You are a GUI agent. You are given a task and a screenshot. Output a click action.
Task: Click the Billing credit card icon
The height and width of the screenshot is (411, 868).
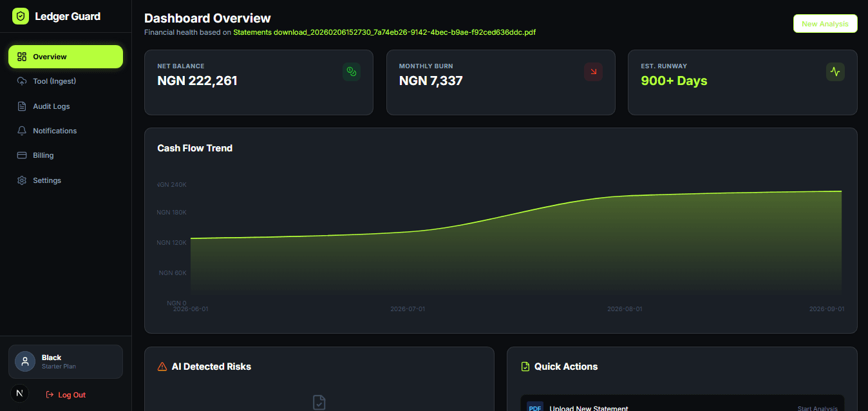pos(22,155)
